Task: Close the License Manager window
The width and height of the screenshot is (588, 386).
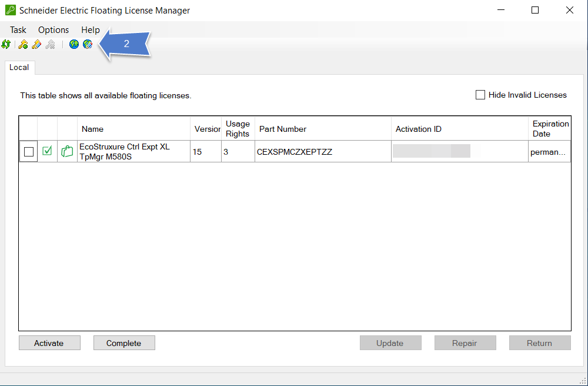Action: [570, 10]
